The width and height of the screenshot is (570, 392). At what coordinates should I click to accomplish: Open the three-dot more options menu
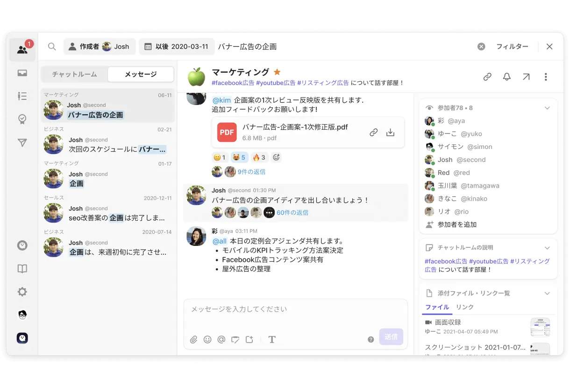click(545, 77)
